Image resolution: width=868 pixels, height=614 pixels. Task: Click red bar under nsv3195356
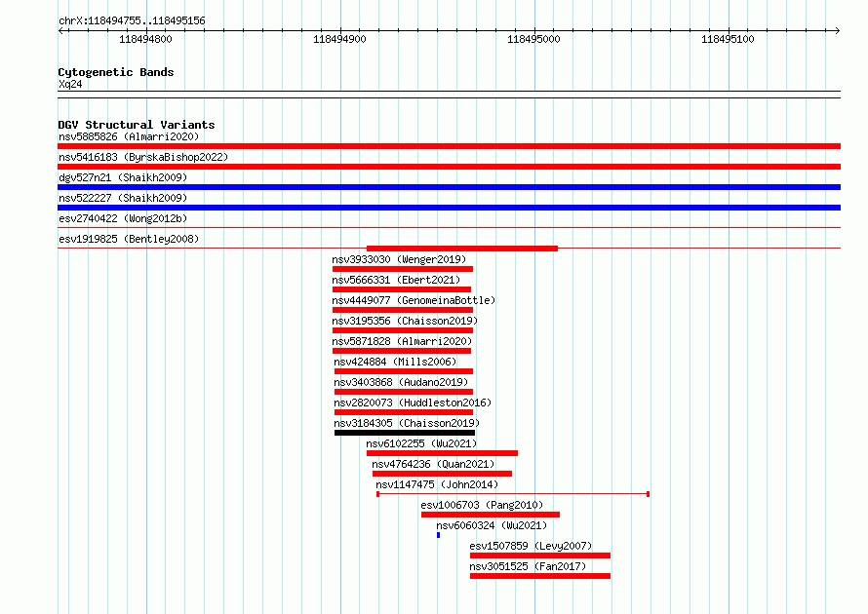coord(403,330)
